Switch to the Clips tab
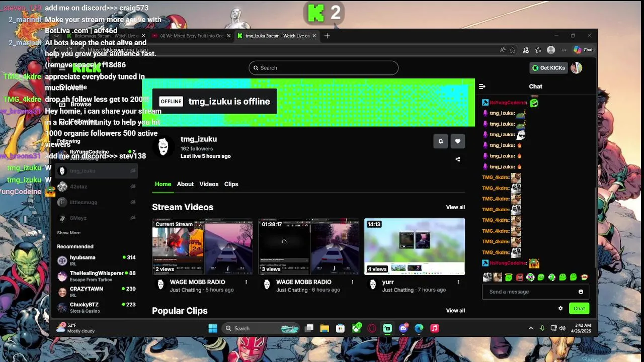The width and height of the screenshot is (644, 362). pos(231,184)
